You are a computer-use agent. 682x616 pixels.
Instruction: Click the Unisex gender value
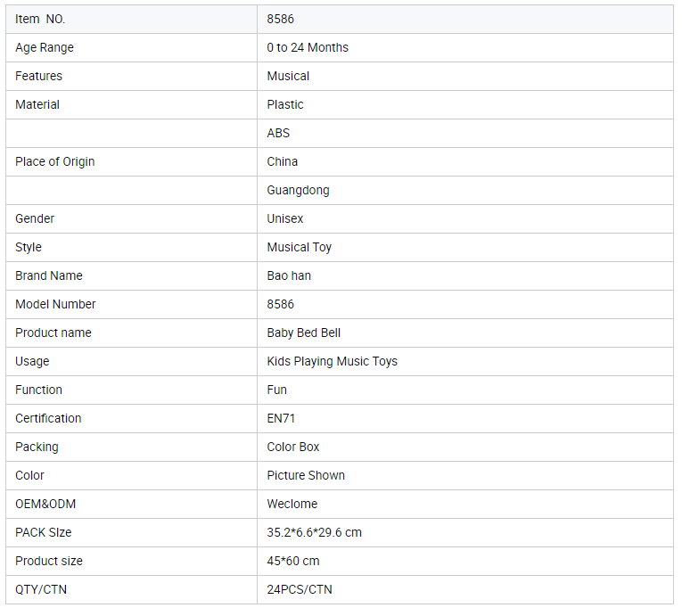click(x=285, y=218)
